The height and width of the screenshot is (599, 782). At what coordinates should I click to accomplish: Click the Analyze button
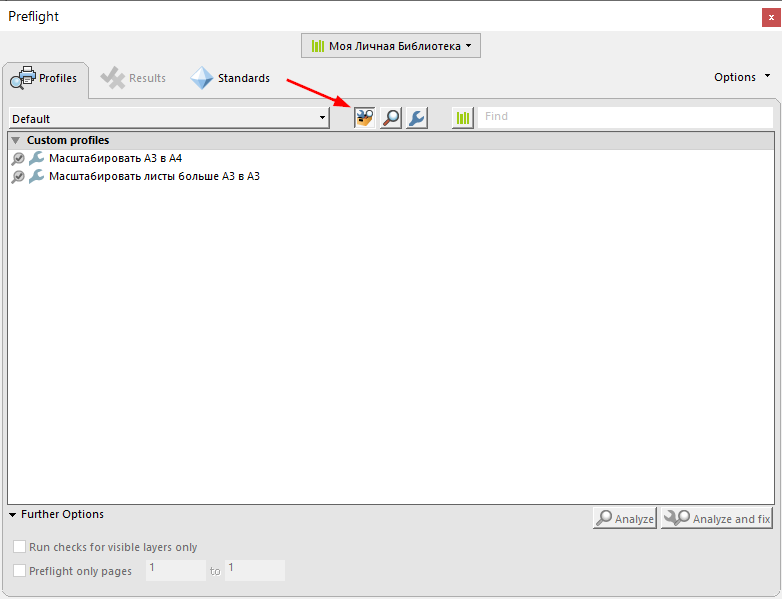[625, 518]
